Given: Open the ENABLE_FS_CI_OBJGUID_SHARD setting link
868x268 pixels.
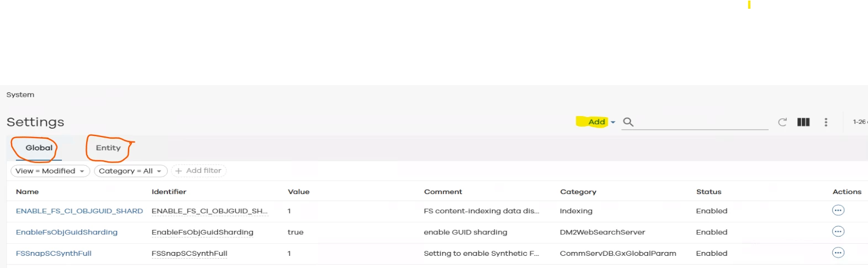Looking at the screenshot, I should (x=80, y=211).
